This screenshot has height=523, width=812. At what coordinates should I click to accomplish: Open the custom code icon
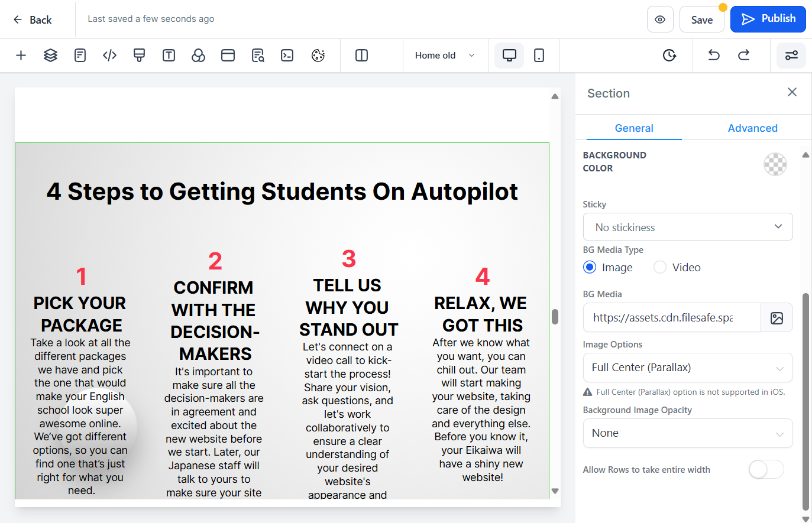click(109, 56)
